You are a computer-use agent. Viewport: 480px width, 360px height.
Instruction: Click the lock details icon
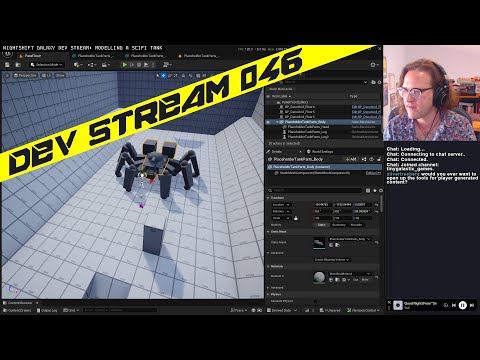[379, 159]
